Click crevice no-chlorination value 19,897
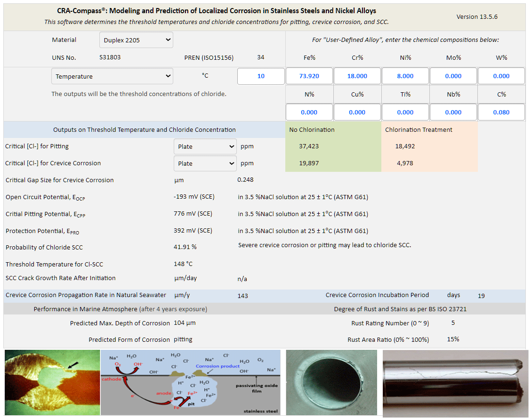532x419 pixels. point(309,163)
